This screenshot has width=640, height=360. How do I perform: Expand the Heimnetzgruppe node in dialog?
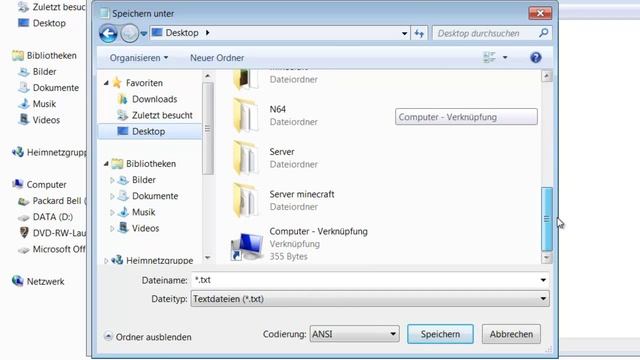pos(106,260)
